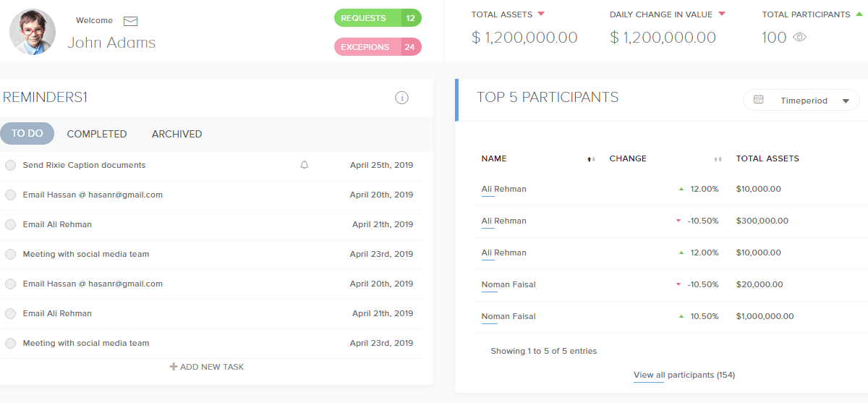Click the TOP 5 PARTICIPANTS heading
868x403 pixels.
548,98
